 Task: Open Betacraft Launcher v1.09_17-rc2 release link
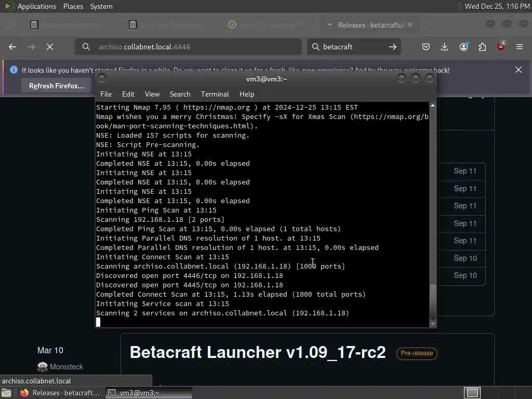pyautogui.click(x=258, y=352)
